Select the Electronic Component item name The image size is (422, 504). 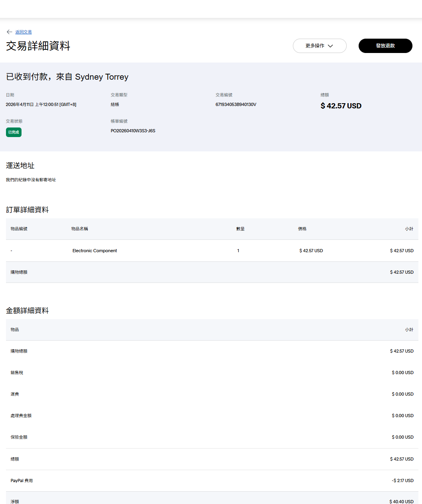coord(94,251)
